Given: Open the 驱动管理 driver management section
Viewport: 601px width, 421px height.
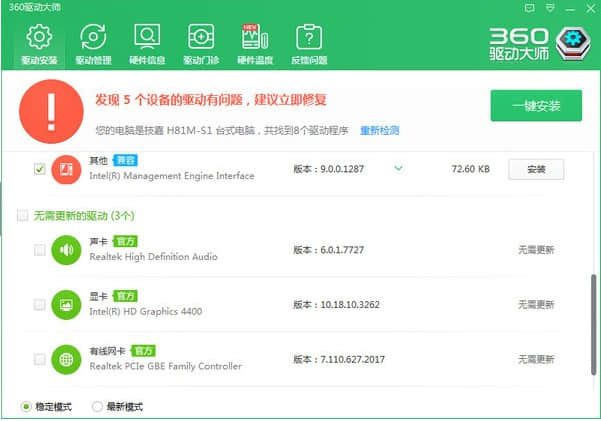Looking at the screenshot, I should pyautogui.click(x=93, y=45).
